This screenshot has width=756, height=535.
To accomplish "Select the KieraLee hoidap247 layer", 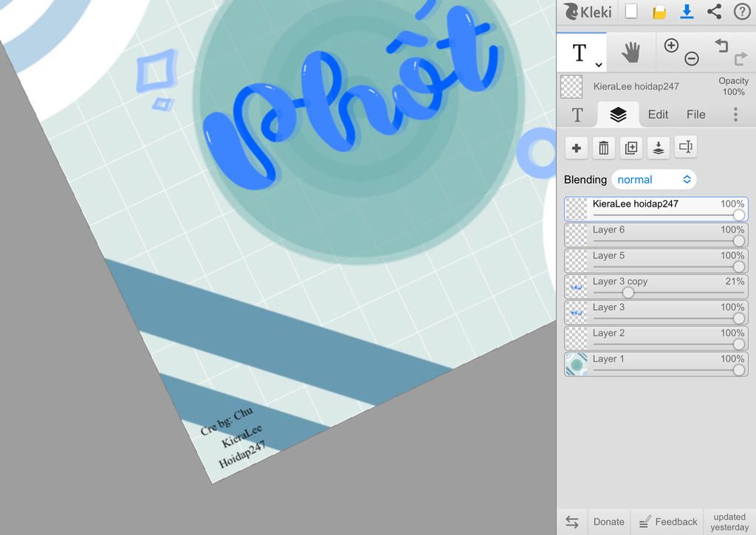I will (x=656, y=209).
